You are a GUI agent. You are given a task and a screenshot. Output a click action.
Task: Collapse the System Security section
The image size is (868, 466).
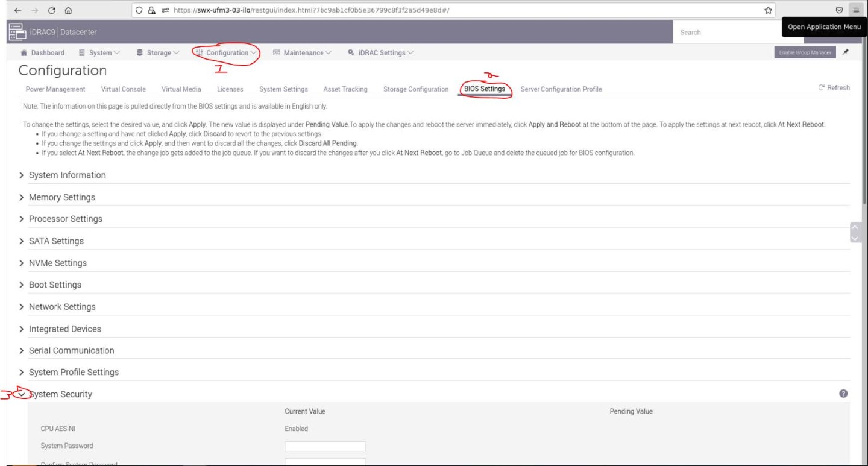(x=22, y=394)
